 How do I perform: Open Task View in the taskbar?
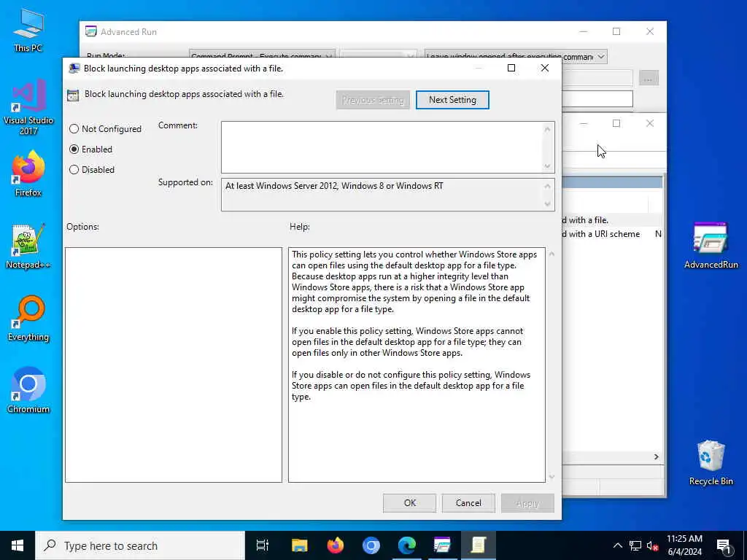point(263,545)
